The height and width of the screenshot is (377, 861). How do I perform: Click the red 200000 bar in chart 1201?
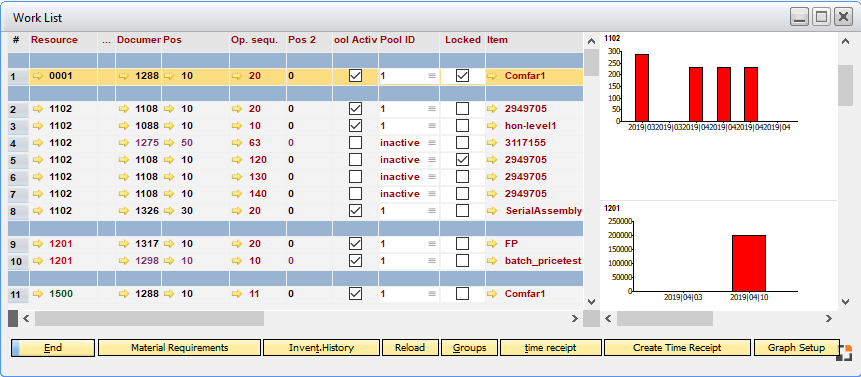coord(749,263)
